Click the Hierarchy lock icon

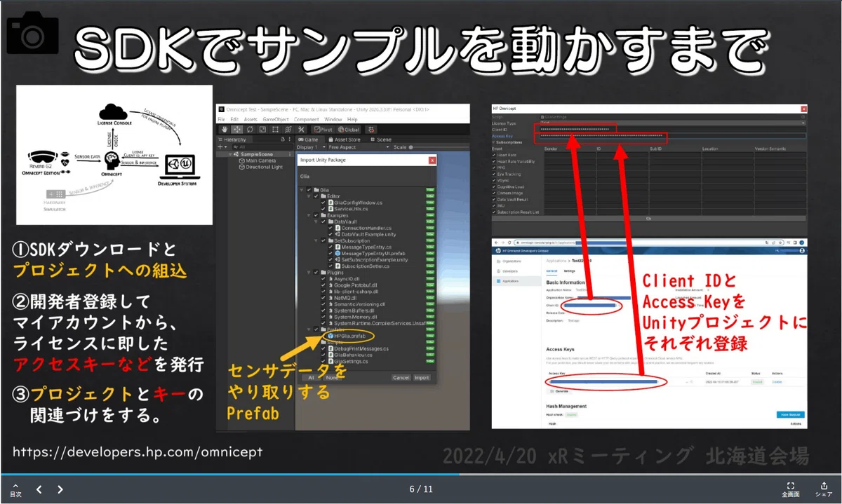click(283, 139)
